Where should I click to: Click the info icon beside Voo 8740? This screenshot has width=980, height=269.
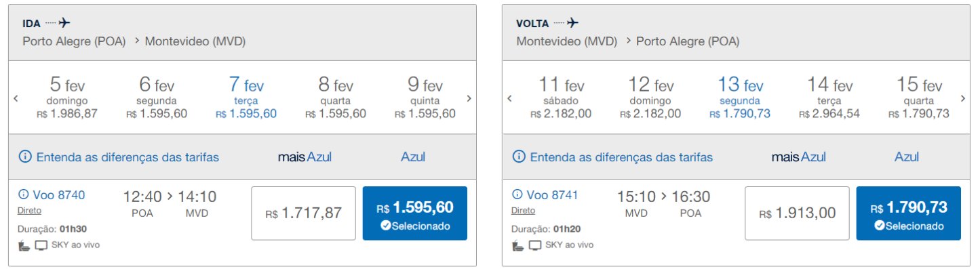23,195
